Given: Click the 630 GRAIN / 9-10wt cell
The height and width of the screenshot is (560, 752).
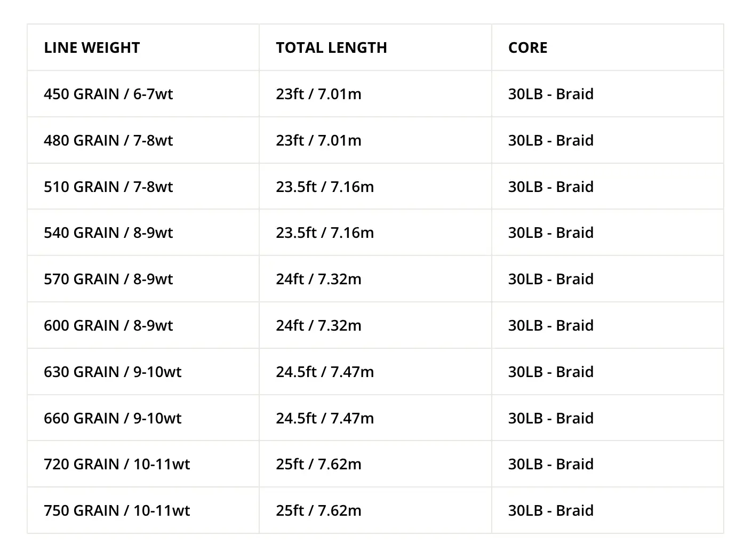Looking at the screenshot, I should (113, 372).
